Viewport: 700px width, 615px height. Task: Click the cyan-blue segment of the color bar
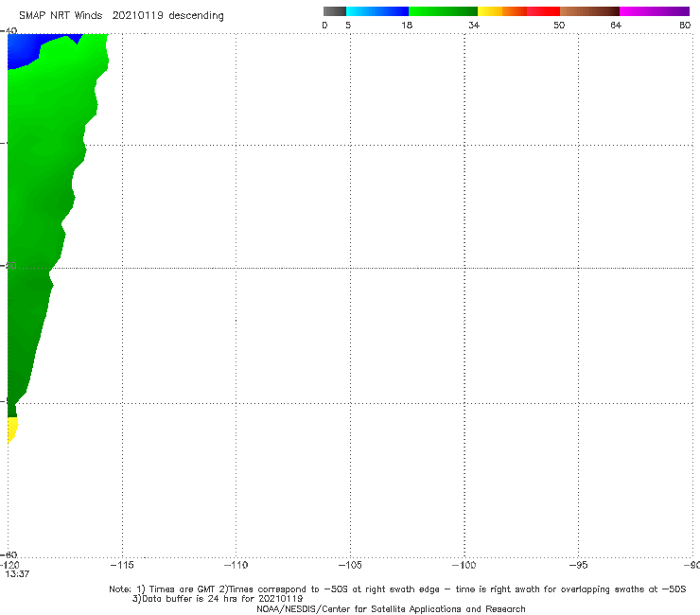click(x=377, y=11)
